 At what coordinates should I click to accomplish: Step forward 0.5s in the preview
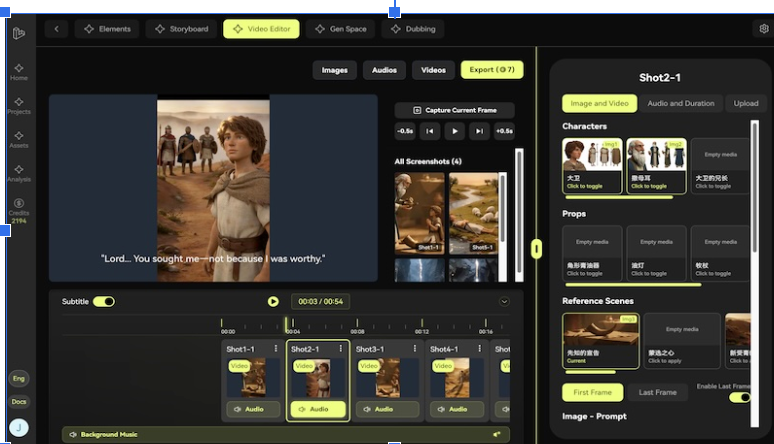point(504,131)
